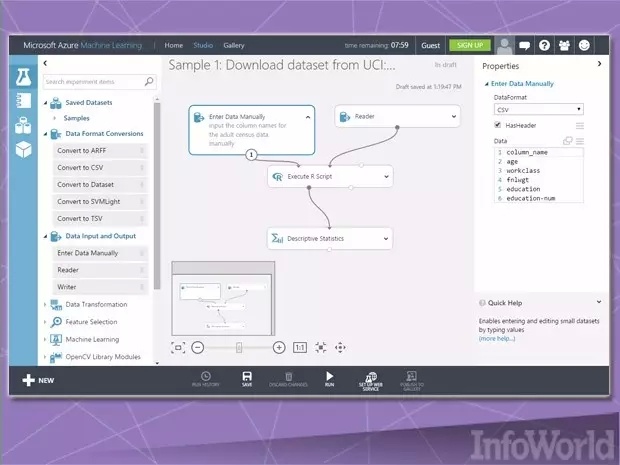Click the zoom out minus icon
The width and height of the screenshot is (620, 465).
(198, 348)
